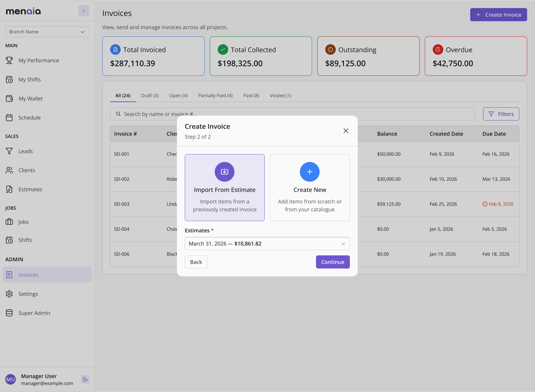
Task: Open the Branch Name dropdown
Action: (47, 32)
